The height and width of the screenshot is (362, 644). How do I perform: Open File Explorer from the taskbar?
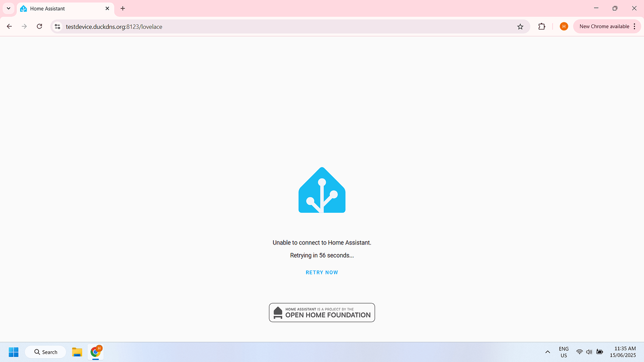[x=77, y=352]
